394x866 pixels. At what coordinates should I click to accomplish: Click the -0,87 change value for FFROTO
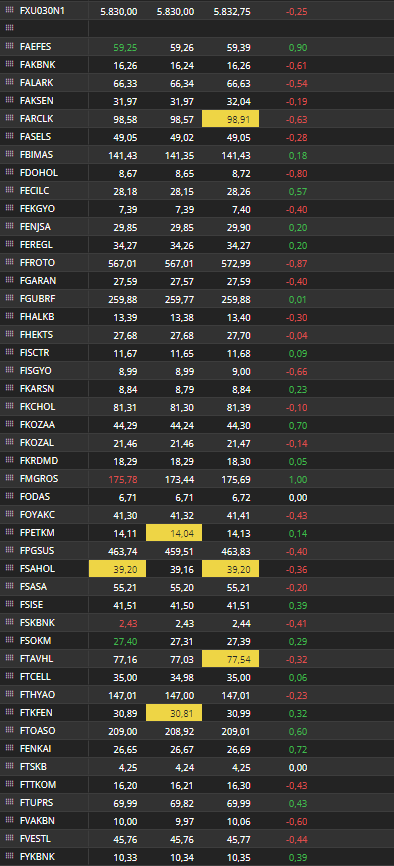tap(297, 263)
